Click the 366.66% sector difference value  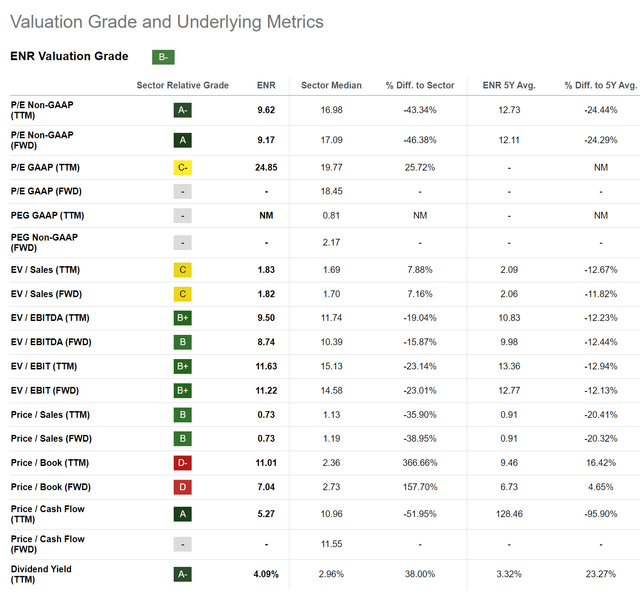click(420, 463)
